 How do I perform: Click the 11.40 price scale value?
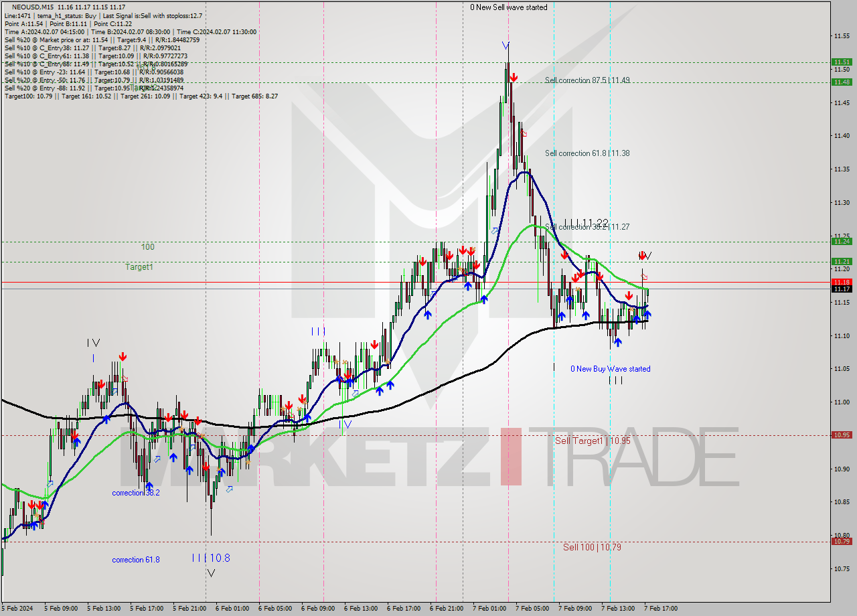[x=843, y=136]
